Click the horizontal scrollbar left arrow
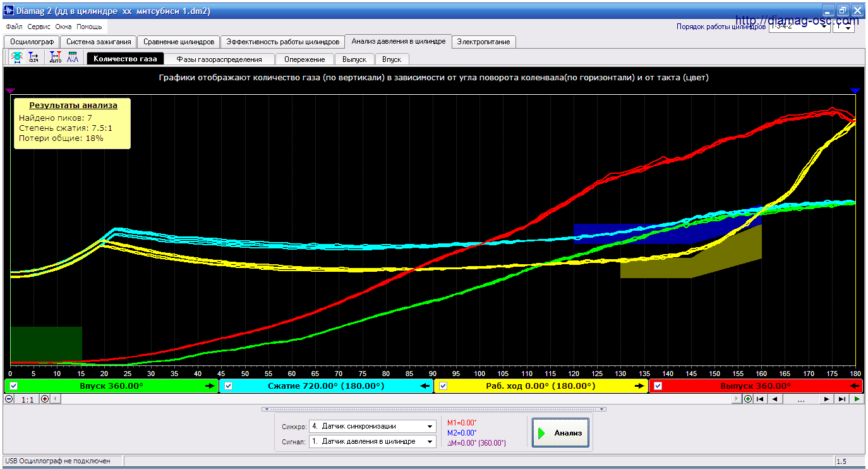Screen dimensions: 868x469 pyautogui.click(x=55, y=399)
